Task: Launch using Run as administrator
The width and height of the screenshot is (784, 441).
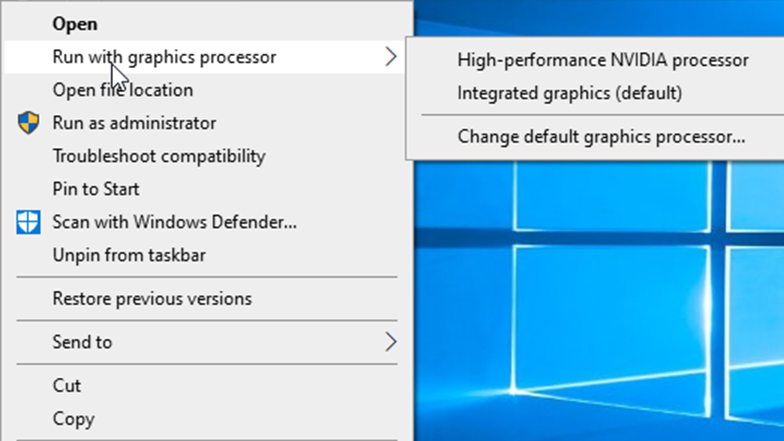Action: coord(134,123)
